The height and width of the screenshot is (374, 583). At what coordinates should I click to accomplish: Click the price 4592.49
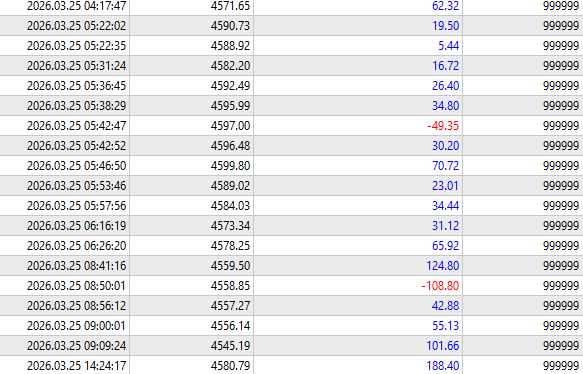click(231, 86)
